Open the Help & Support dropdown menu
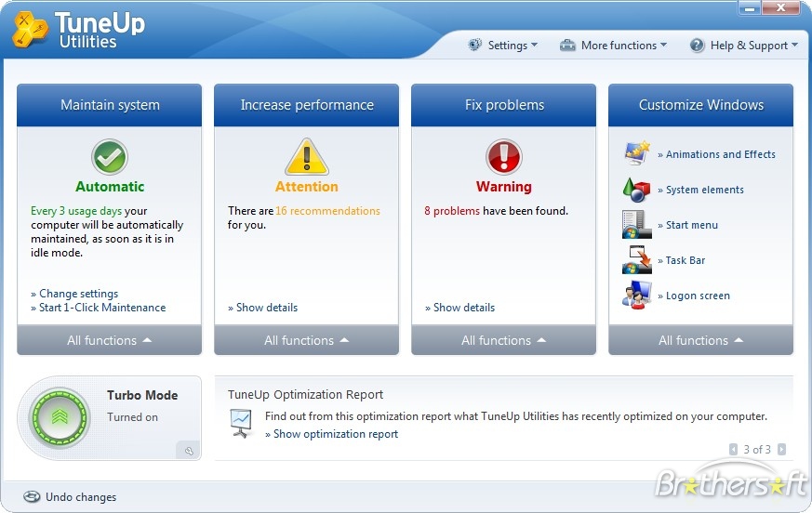Image resolution: width=812 pixels, height=513 pixels. [x=744, y=45]
